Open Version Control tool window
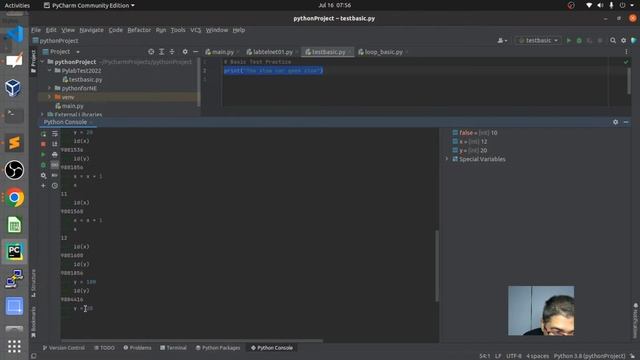 click(x=64, y=348)
